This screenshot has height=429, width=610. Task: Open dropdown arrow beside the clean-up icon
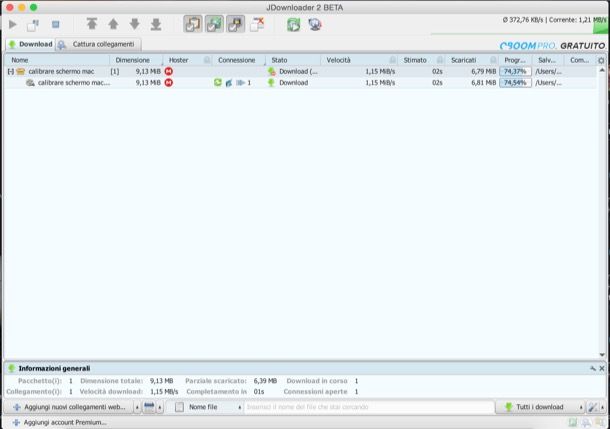tap(160, 408)
